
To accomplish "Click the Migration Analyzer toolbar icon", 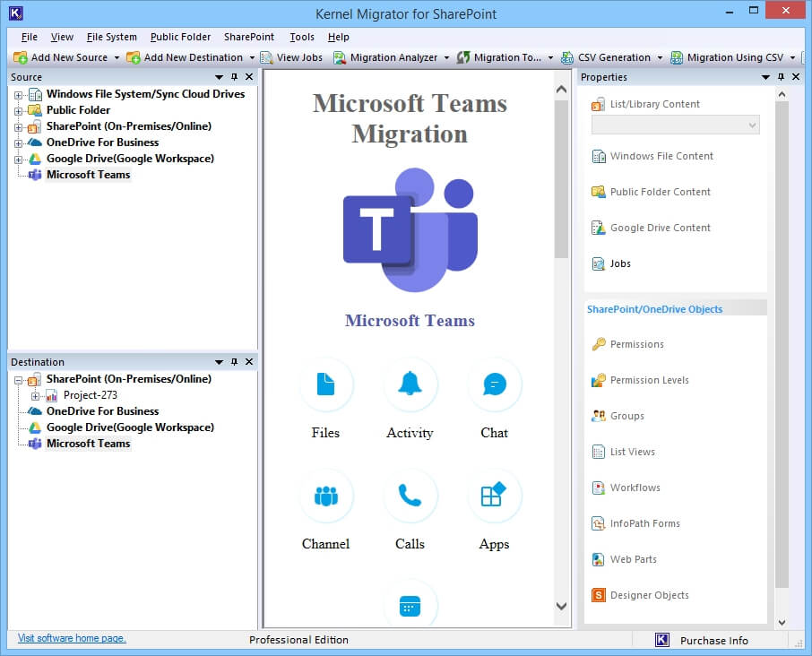I will point(339,57).
